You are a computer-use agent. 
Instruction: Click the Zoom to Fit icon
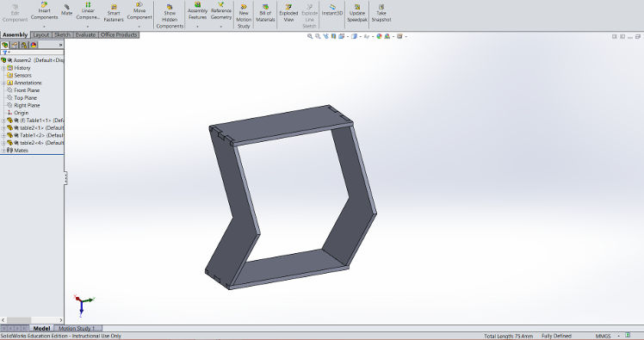pos(310,36)
